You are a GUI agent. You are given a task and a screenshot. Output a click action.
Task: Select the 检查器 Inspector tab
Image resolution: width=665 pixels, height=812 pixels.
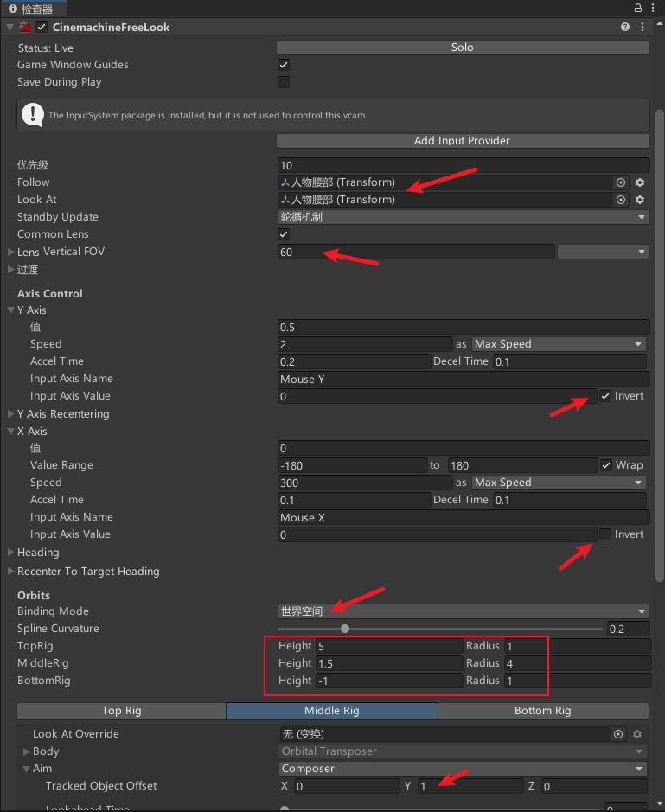[32, 9]
